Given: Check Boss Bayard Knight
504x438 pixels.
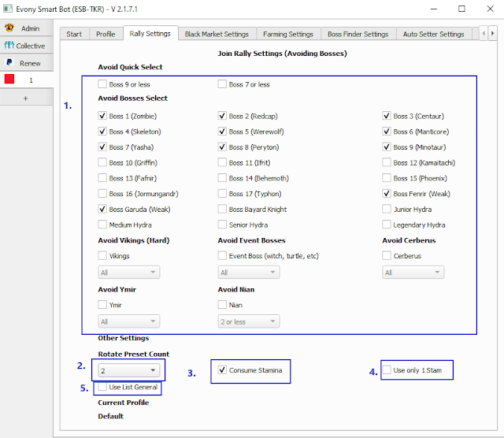Looking at the screenshot, I should tap(222, 209).
